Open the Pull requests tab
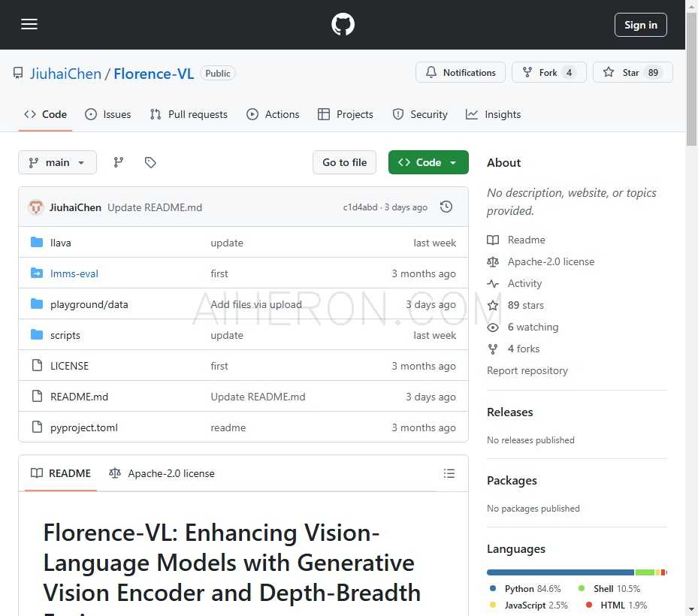The width and height of the screenshot is (698, 616). point(189,114)
